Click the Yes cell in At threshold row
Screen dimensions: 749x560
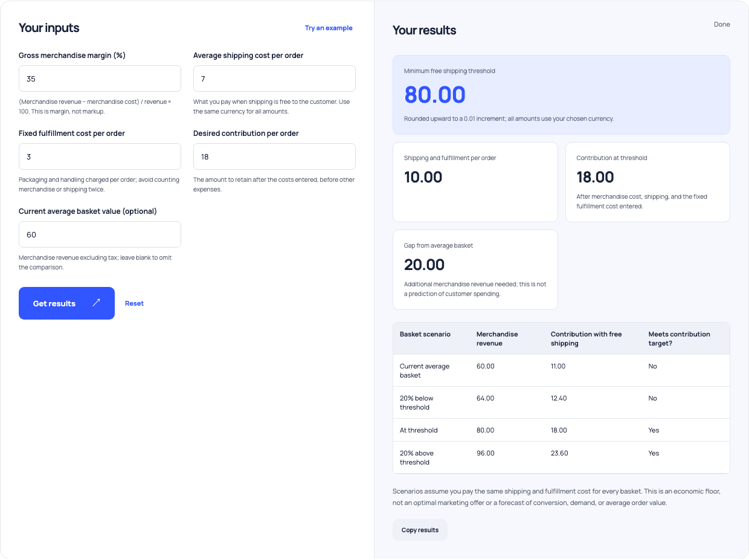(x=654, y=430)
